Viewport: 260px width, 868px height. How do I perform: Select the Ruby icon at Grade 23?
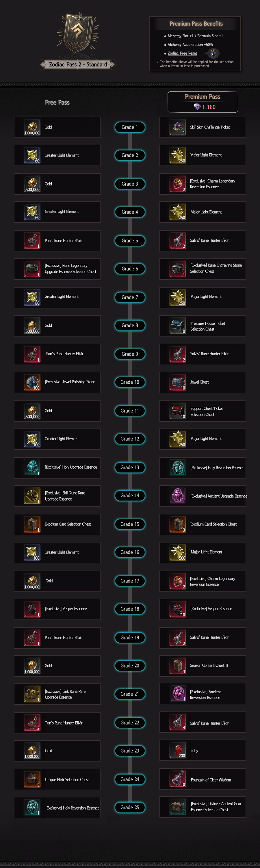click(178, 750)
